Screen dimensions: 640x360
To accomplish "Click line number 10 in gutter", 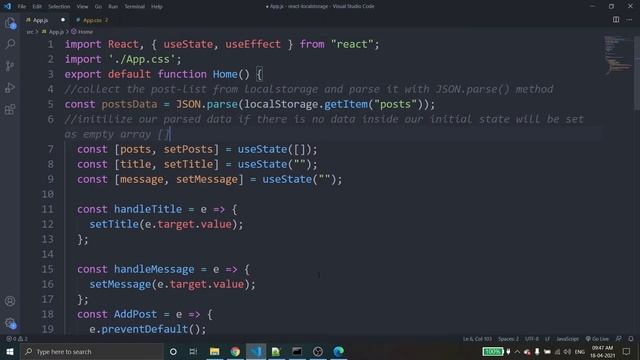I will [48, 194].
